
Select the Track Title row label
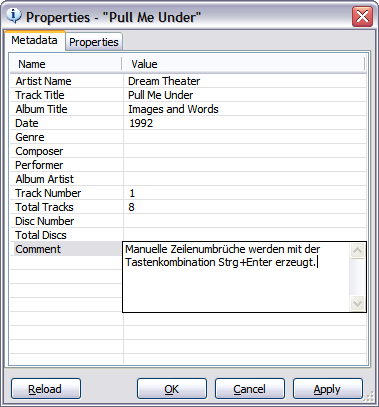tap(40, 95)
